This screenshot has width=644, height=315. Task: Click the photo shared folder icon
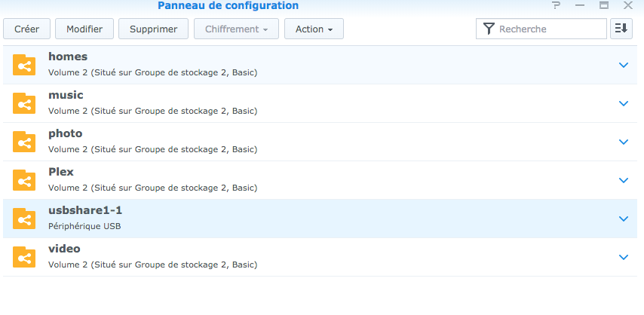[x=25, y=142]
